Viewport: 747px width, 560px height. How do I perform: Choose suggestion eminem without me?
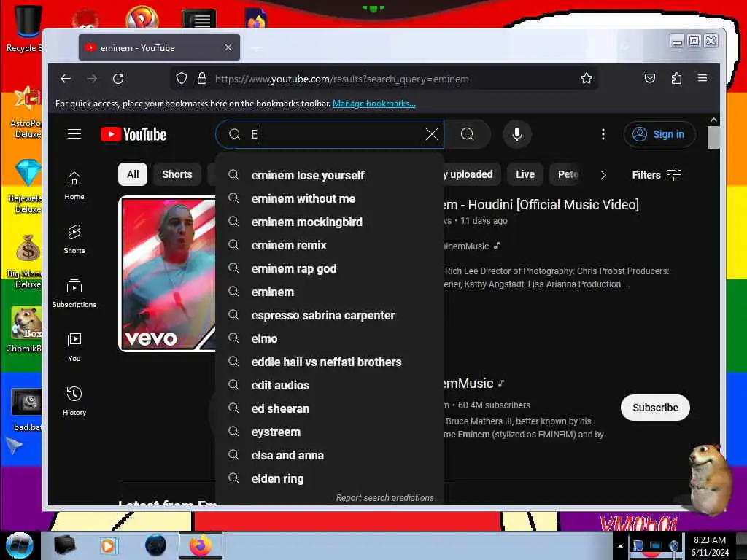(x=330, y=198)
